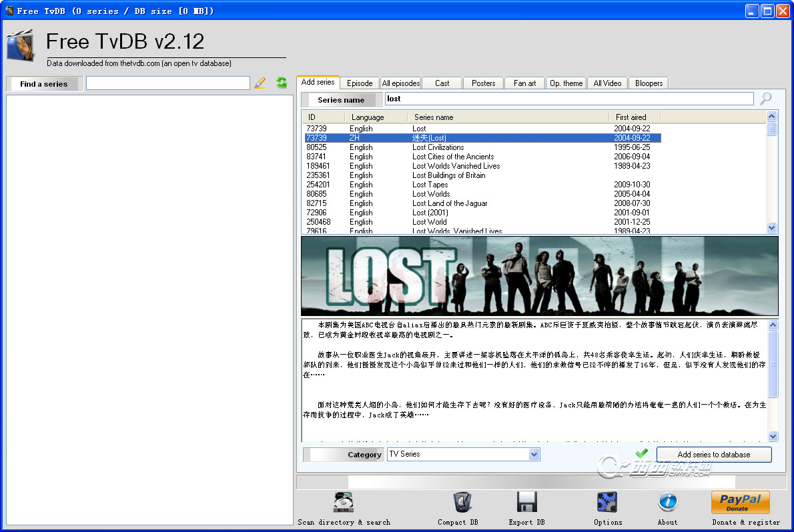Sort by the First aired column header
Screen dimensions: 794x532
[x=635, y=117]
